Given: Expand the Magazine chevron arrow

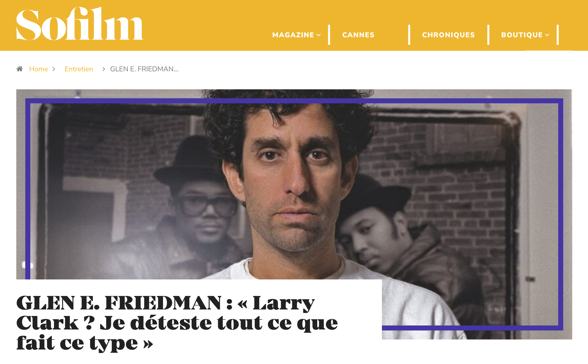Looking at the screenshot, I should (x=319, y=35).
